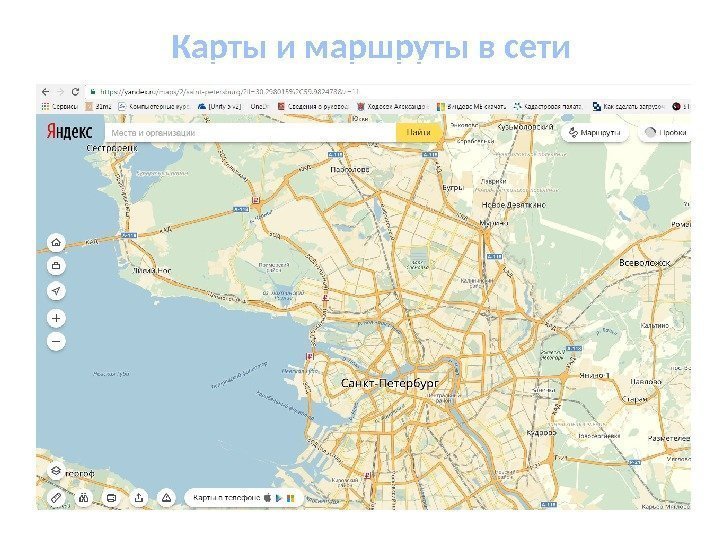The image size is (720, 540).
Task: Click the Yandex maps URL in the address bar
Action: [x=229, y=92]
